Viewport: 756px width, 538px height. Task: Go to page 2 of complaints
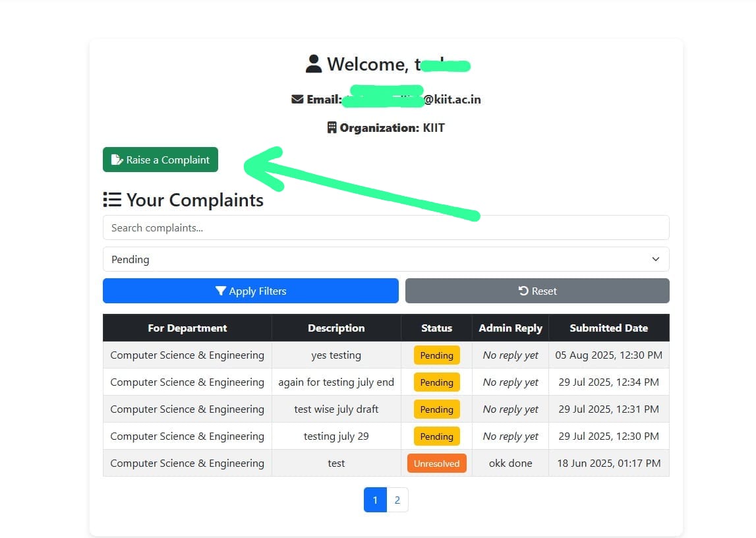tap(397, 500)
